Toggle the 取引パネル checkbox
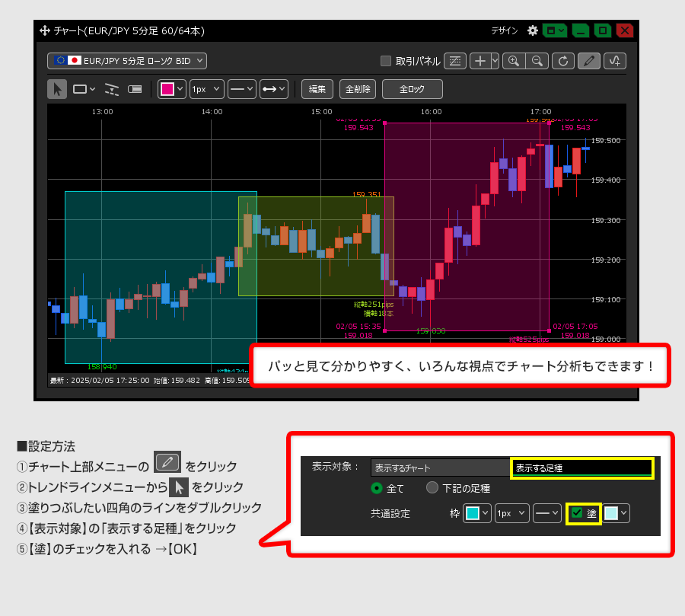Screen dimensions: 685x616 (x=386, y=61)
